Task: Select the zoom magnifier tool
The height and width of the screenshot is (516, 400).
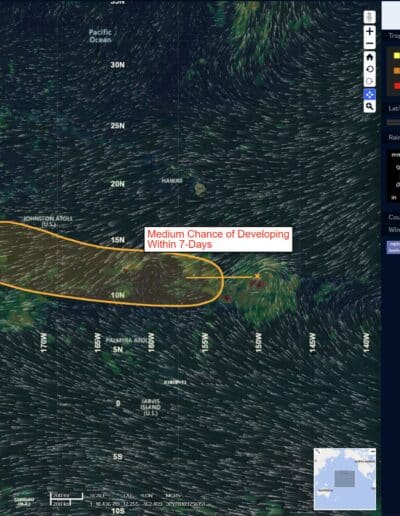Action: (369, 106)
